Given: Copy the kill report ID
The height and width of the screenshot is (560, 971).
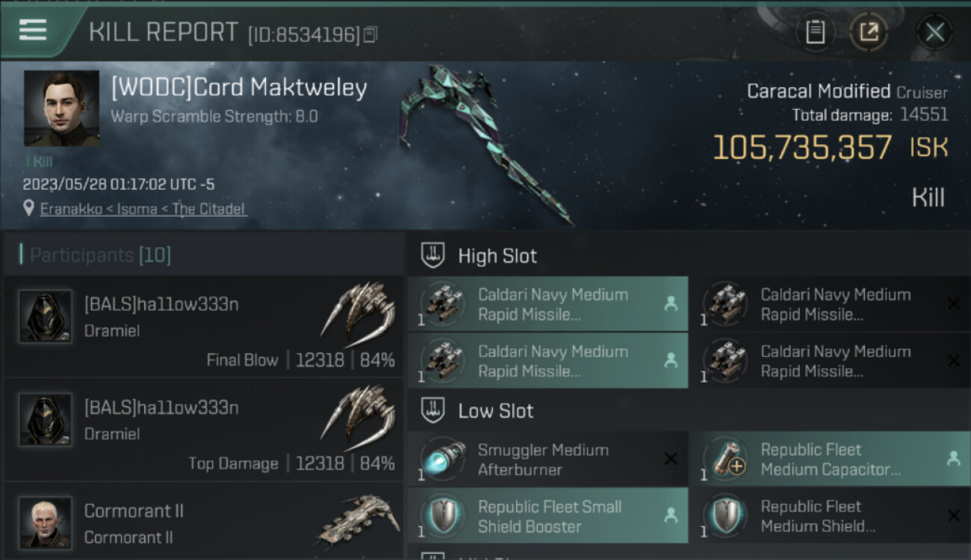Looking at the screenshot, I should tap(370, 34).
